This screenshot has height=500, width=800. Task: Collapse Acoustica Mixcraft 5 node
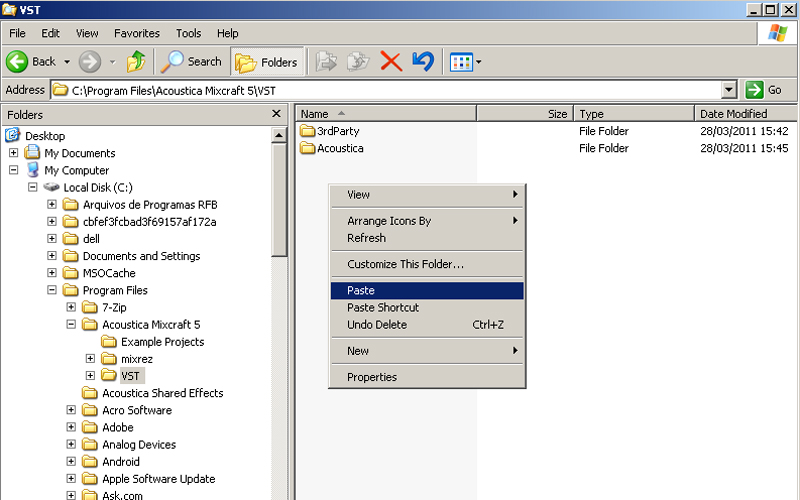71,324
